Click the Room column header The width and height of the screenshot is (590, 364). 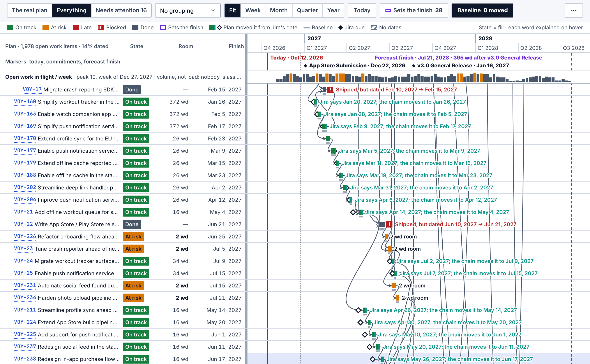[x=185, y=46]
